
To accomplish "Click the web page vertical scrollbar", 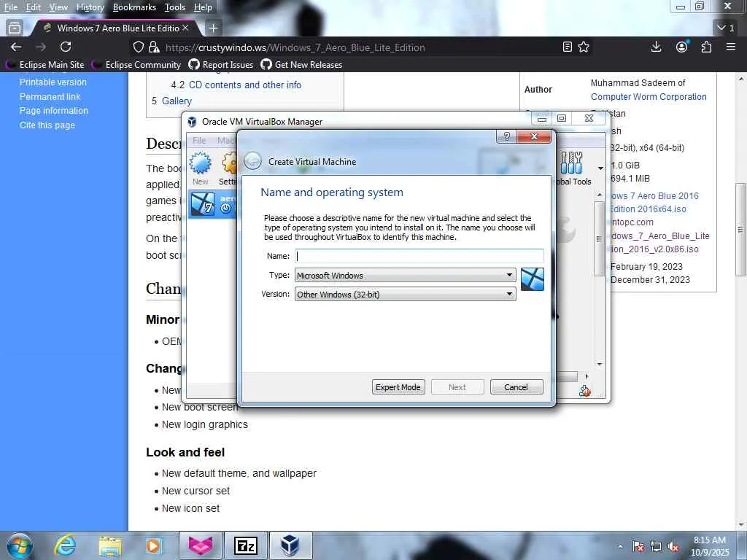I will [741, 230].
